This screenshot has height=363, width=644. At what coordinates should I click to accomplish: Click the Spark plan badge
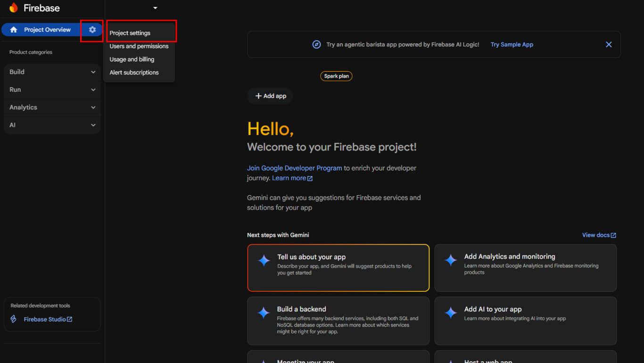point(336,76)
